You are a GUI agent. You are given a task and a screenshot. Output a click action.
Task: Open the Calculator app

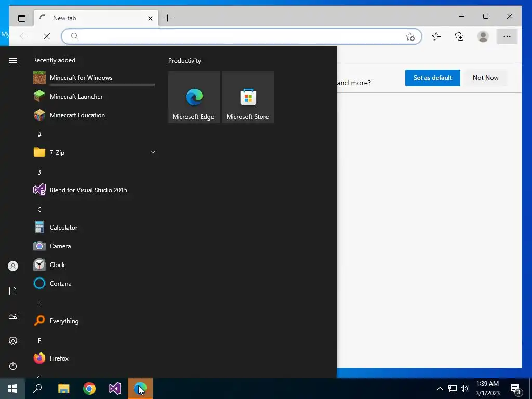[x=94, y=228]
